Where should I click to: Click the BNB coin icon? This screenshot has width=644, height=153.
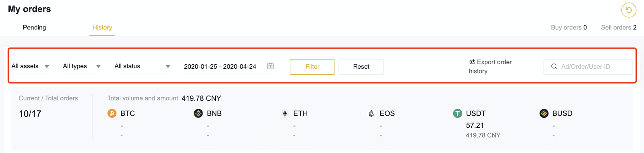[x=198, y=113]
